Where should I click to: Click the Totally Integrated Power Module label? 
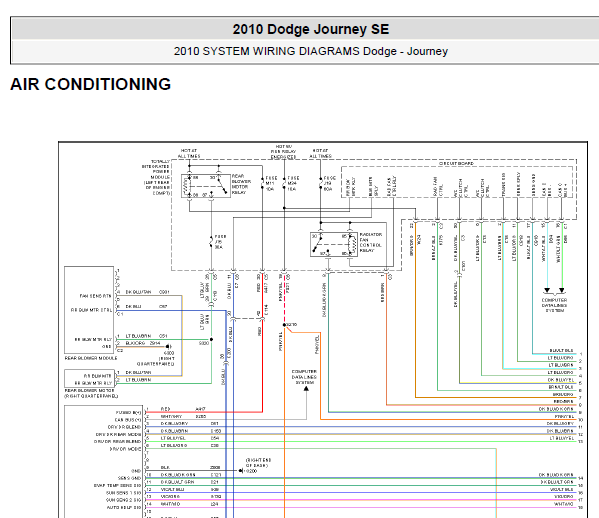point(156,177)
